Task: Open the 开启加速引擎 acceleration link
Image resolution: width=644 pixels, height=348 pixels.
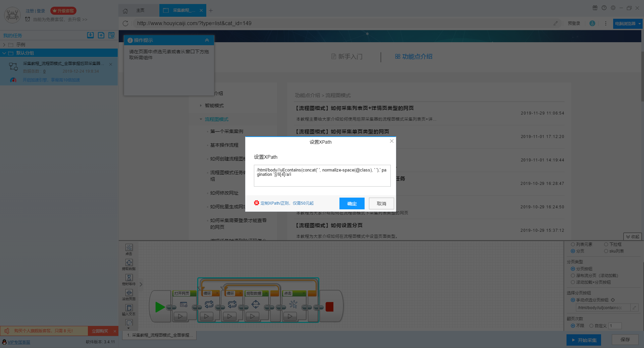Action: coord(51,80)
